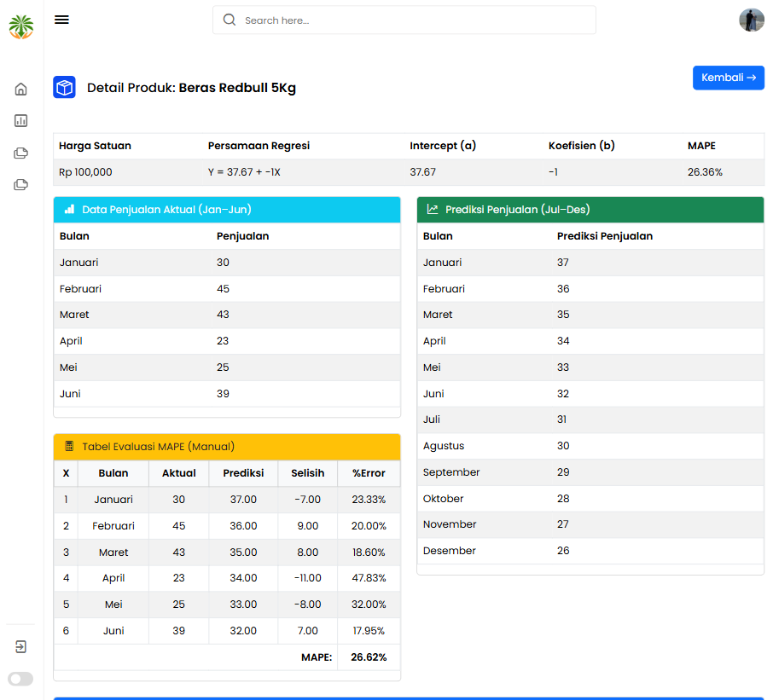The height and width of the screenshot is (700, 773).
Task: Go back with the Kembali button
Action: coord(728,78)
